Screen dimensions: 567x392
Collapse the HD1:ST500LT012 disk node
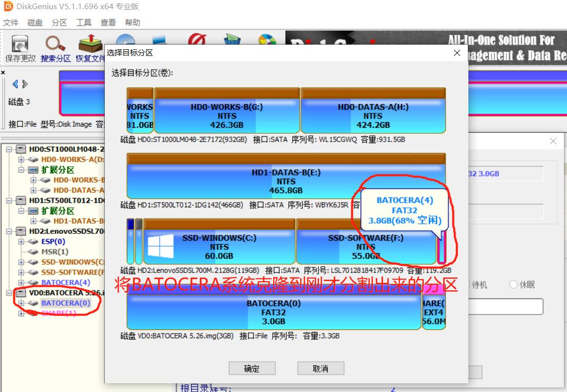(9, 201)
